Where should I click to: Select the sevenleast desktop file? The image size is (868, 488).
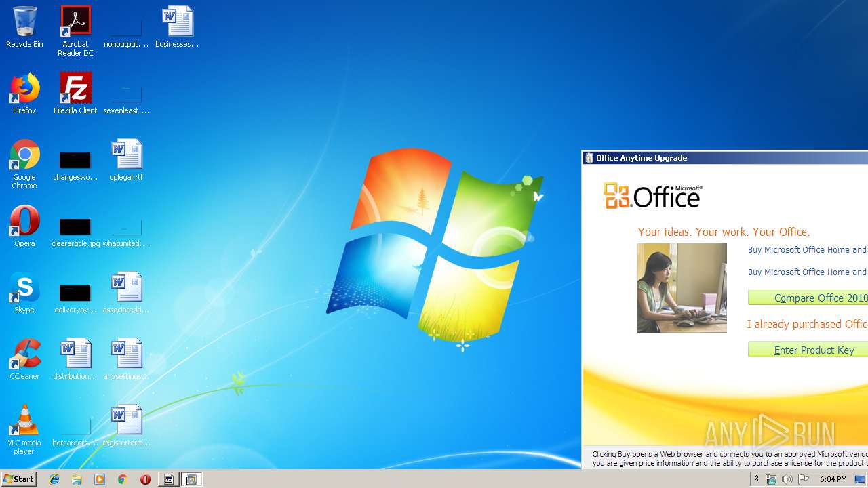[126, 94]
